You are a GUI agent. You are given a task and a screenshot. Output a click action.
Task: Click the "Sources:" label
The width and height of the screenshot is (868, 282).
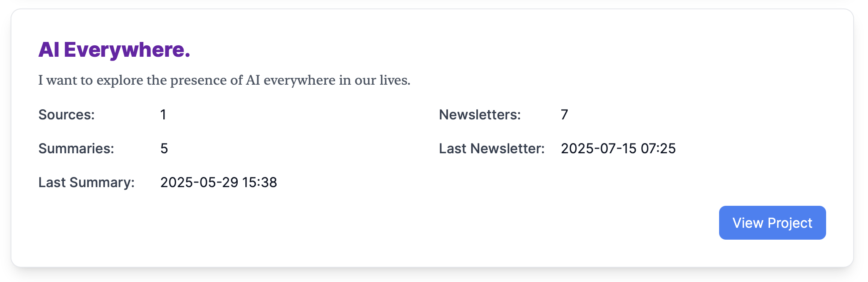[x=66, y=115]
